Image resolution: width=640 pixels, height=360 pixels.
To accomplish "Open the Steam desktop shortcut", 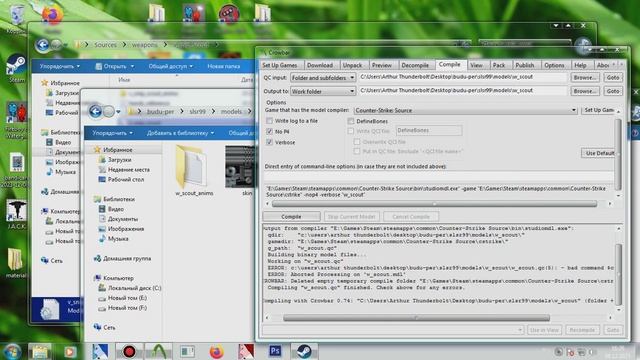I will click(x=16, y=68).
